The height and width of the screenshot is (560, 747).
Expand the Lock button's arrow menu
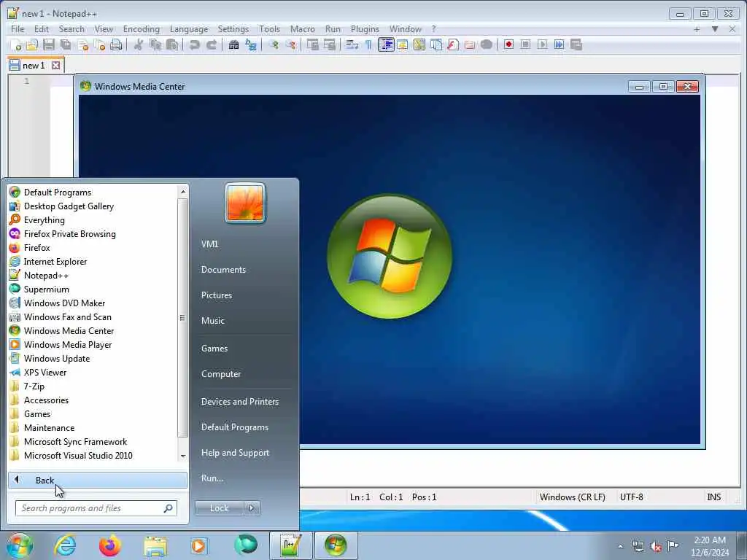(x=252, y=508)
